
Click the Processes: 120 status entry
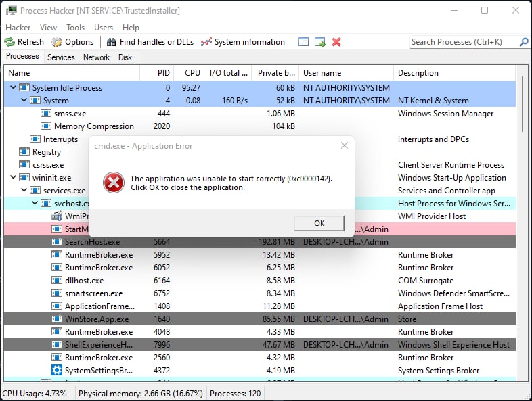(235, 394)
